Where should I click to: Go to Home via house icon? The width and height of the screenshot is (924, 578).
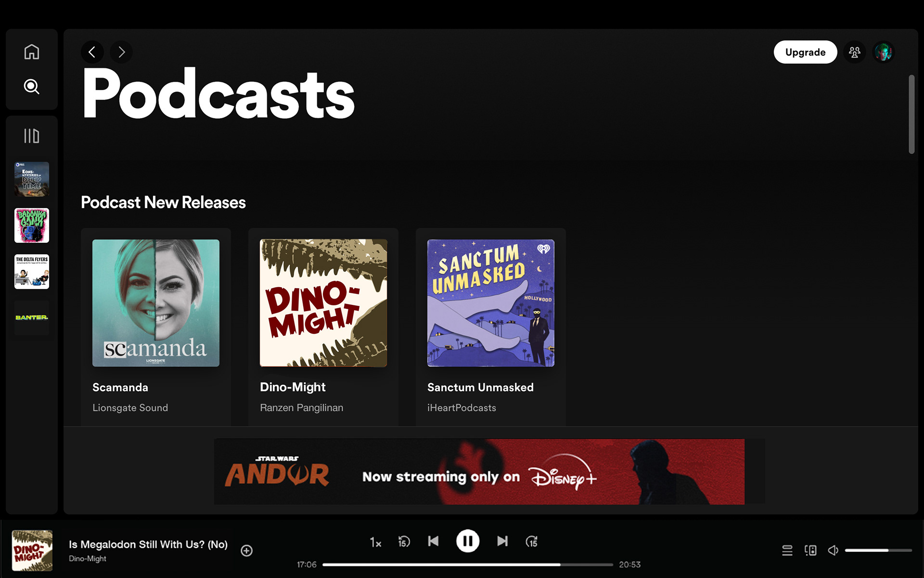coord(32,52)
